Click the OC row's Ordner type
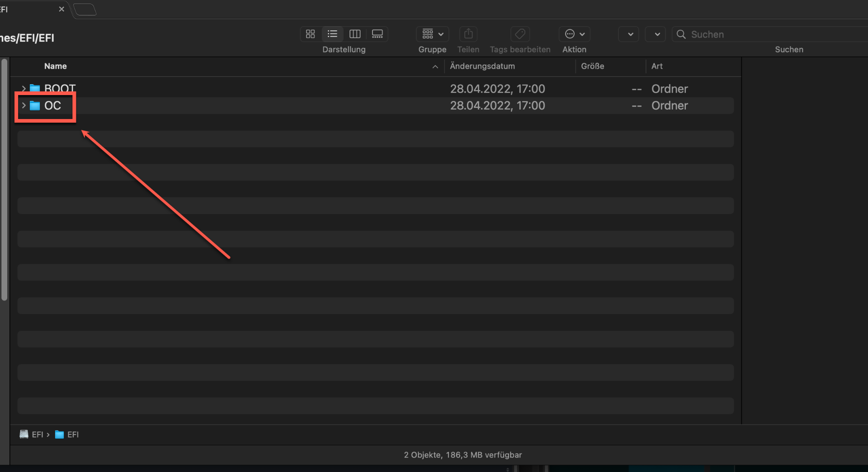The height and width of the screenshot is (472, 868). point(670,105)
